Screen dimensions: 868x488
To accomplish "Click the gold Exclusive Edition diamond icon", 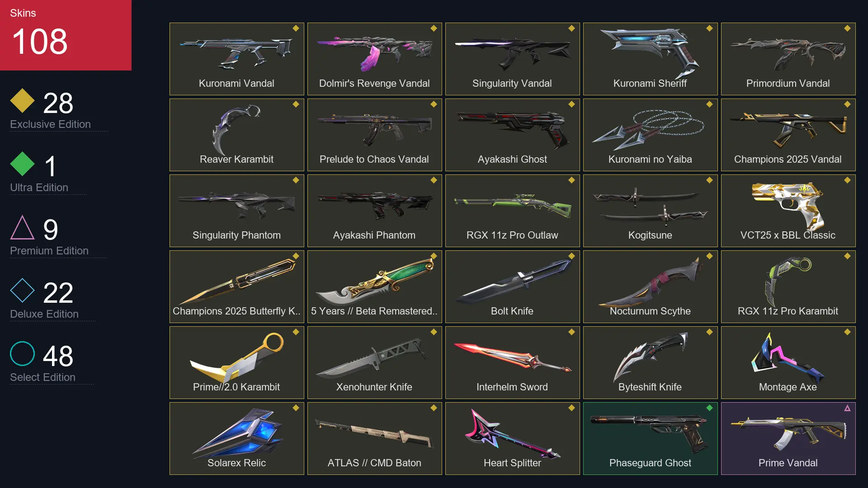I will [22, 100].
